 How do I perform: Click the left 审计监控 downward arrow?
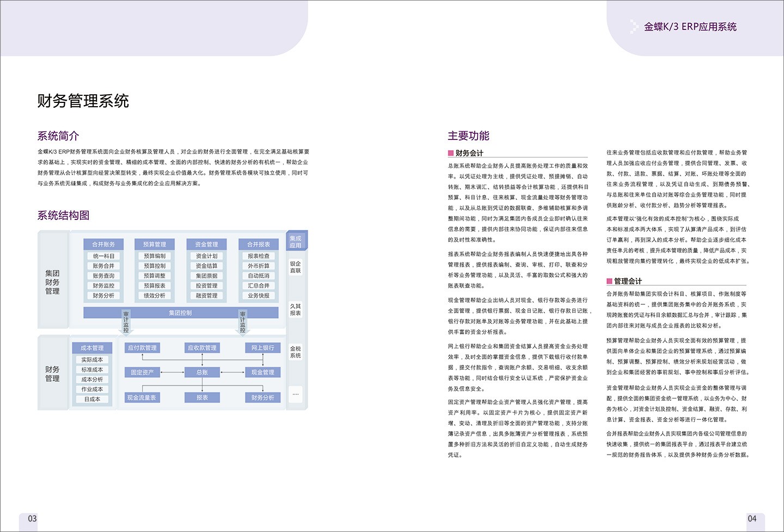click(x=126, y=322)
